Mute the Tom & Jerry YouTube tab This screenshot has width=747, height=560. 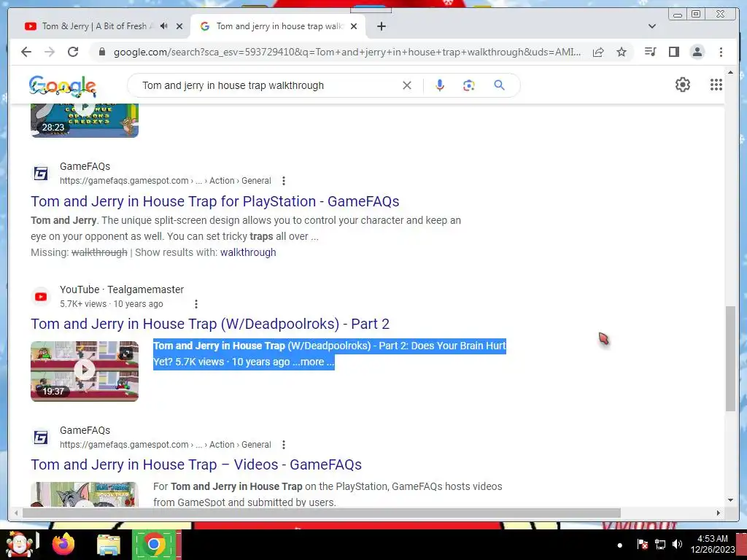164,26
